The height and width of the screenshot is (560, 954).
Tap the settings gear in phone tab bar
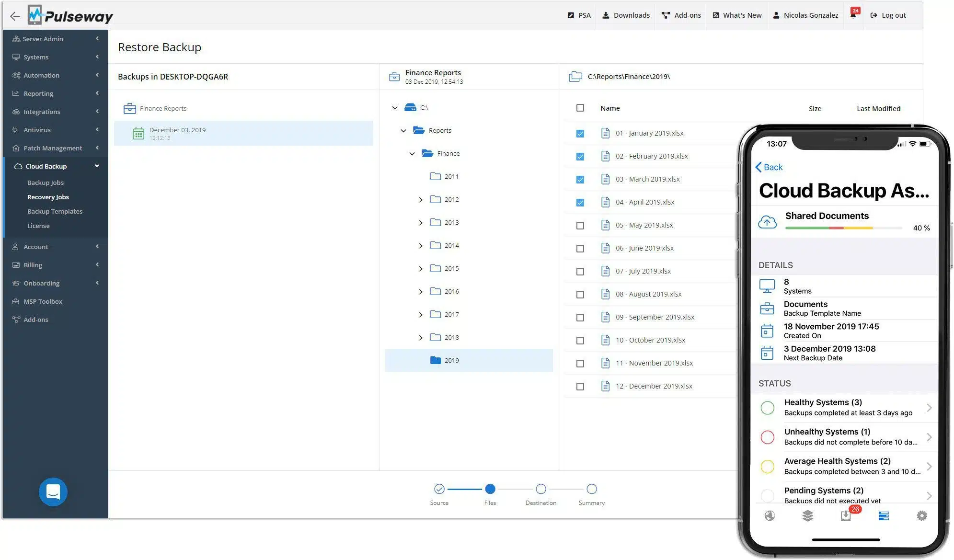(922, 516)
